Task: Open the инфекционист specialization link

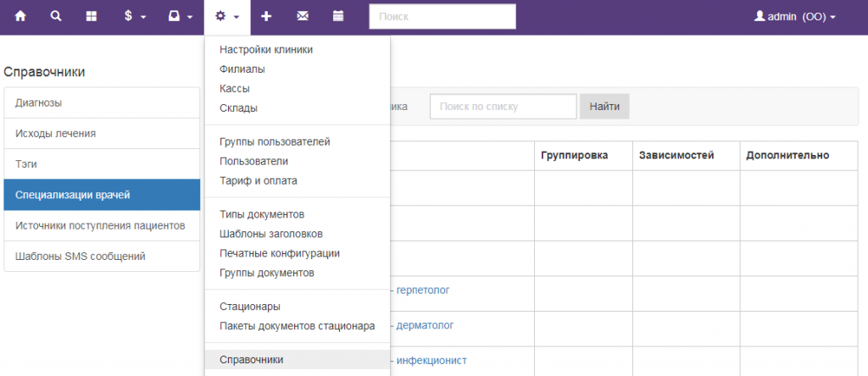Action: (x=431, y=361)
